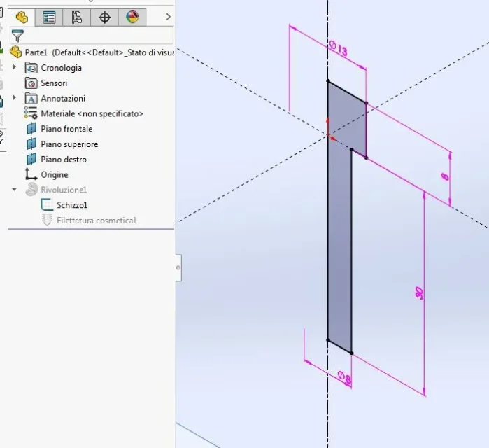Open the FeatureManager design tree tab

tap(22, 17)
